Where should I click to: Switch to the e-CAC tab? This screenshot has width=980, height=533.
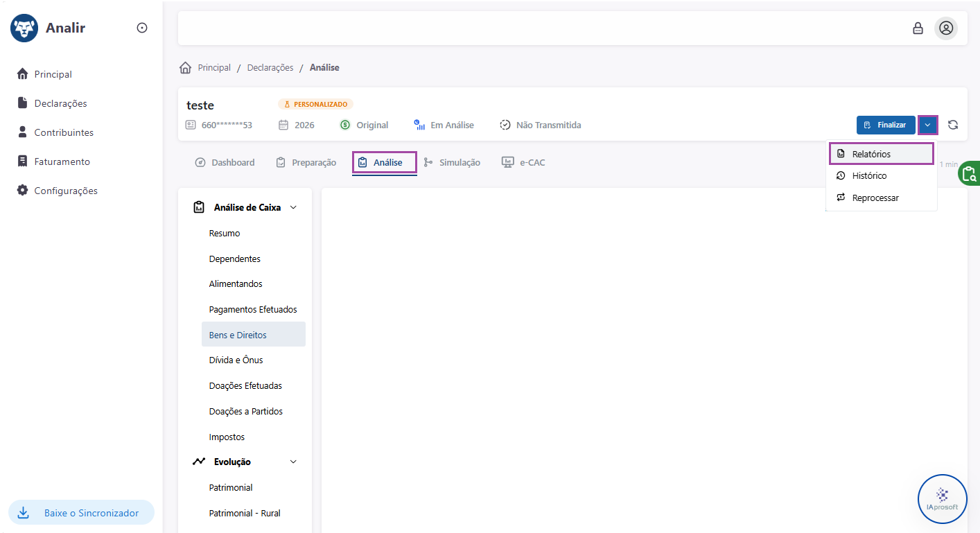coord(523,162)
